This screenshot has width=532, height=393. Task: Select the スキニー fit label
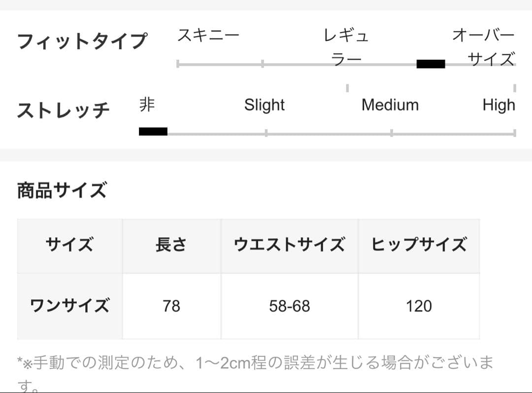(x=208, y=36)
